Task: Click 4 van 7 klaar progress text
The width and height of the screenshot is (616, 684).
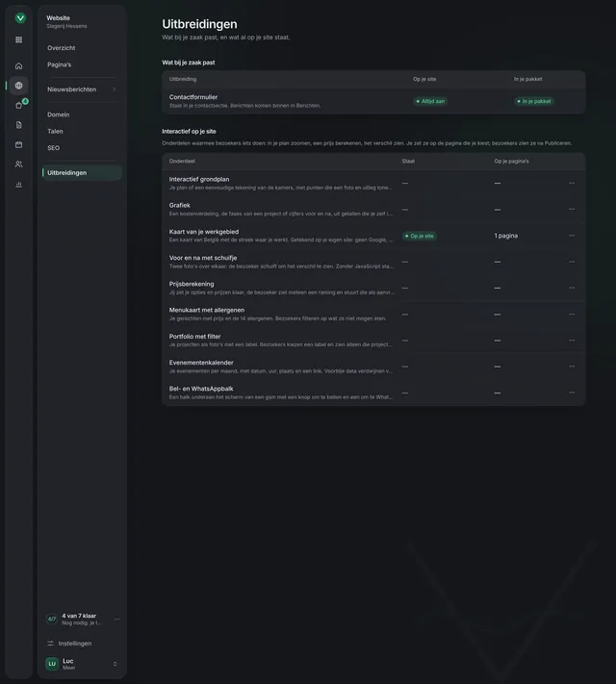Action: [x=79, y=616]
